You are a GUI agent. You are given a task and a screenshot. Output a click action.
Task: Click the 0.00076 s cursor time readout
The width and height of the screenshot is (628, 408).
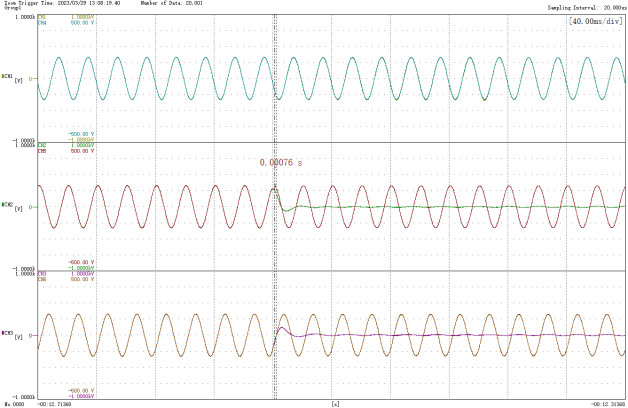(280, 162)
